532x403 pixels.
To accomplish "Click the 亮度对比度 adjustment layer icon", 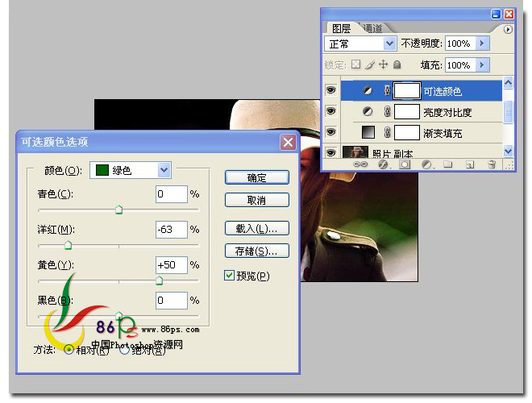I will pyautogui.click(x=368, y=111).
